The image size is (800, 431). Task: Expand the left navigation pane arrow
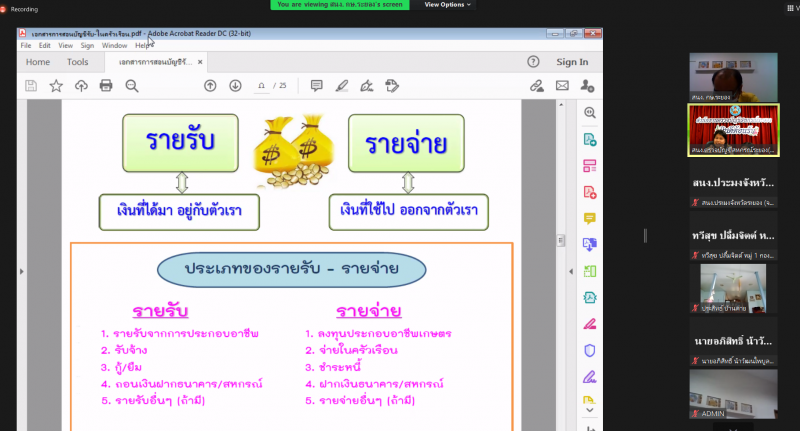pyautogui.click(x=21, y=271)
